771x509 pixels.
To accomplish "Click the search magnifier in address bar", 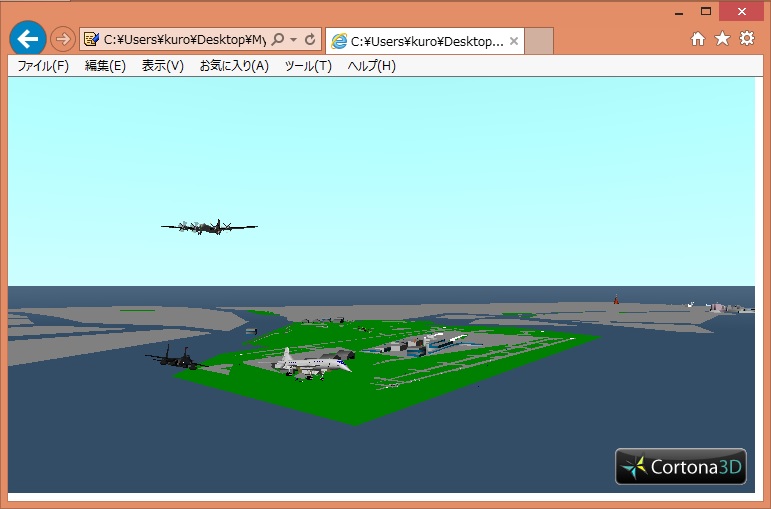I will (x=278, y=40).
